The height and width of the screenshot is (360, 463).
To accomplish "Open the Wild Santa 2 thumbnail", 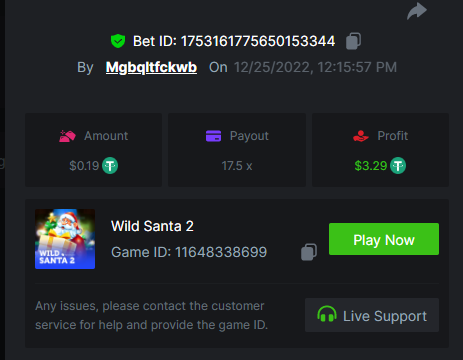I will [x=65, y=239].
